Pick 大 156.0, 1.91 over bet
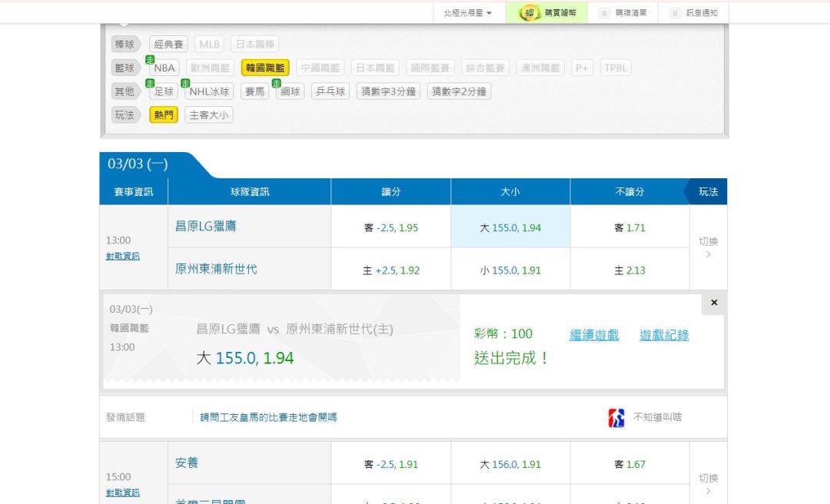Viewport: 830px width, 504px height. [x=510, y=464]
